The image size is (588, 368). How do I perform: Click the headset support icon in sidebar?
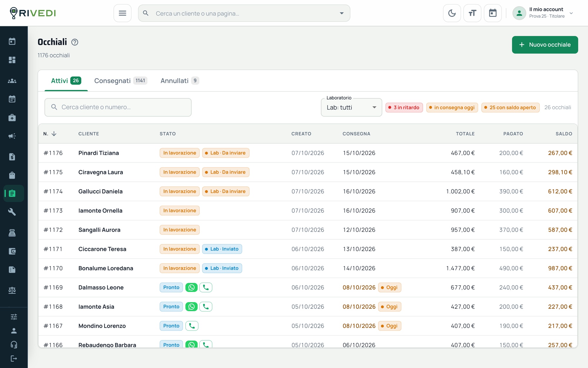click(x=14, y=345)
